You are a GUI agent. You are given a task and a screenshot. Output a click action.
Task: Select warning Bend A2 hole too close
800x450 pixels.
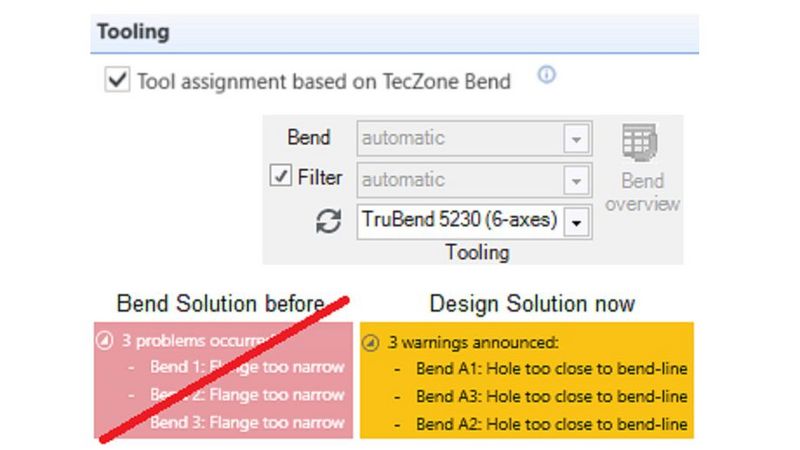tap(551, 424)
